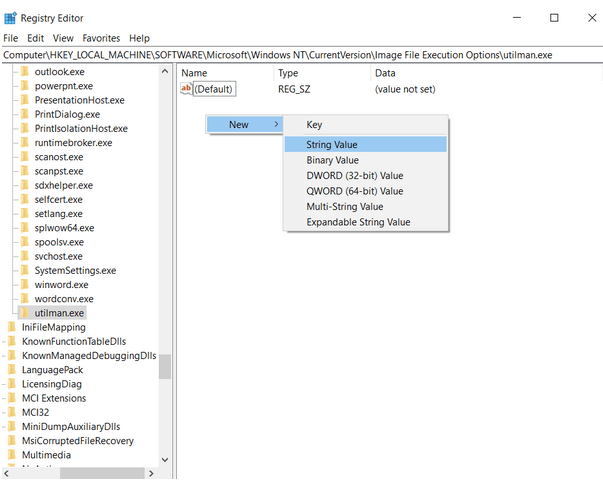The height and width of the screenshot is (482, 603).
Task: Minimize the Registry Editor window
Action: [x=517, y=18]
